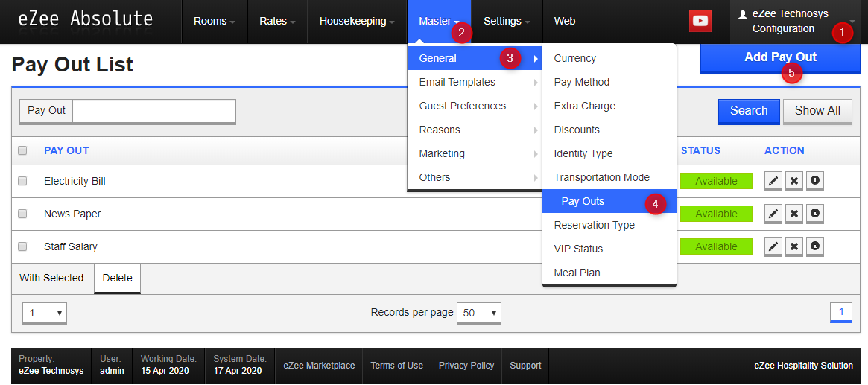The height and width of the screenshot is (385, 868).
Task: Delete the Electricity Bill pay out
Action: click(793, 181)
